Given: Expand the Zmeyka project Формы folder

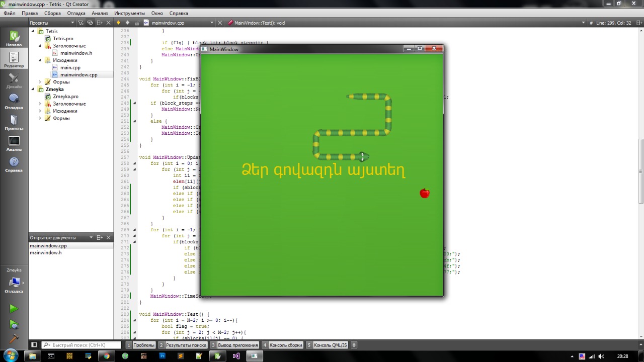Looking at the screenshot, I should click(40, 118).
